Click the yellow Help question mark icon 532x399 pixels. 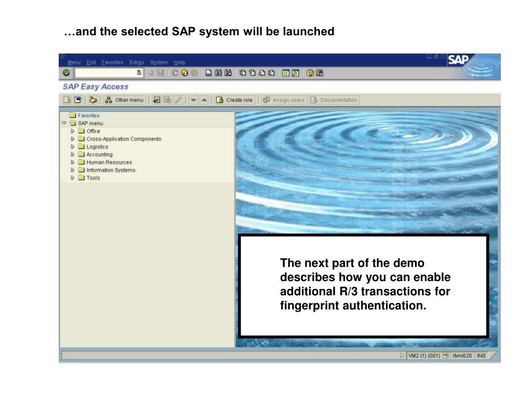(310, 73)
